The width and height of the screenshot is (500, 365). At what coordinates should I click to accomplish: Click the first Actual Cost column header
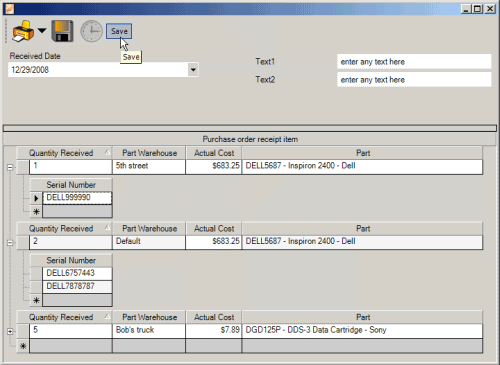point(214,153)
